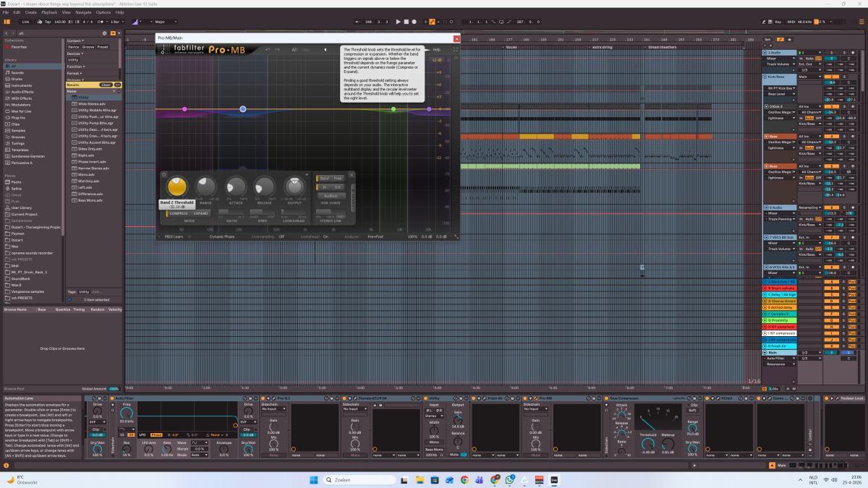This screenshot has width=868, height=488.
Task: Select EXPAND mode in Pro-MB
Action: (x=200, y=213)
